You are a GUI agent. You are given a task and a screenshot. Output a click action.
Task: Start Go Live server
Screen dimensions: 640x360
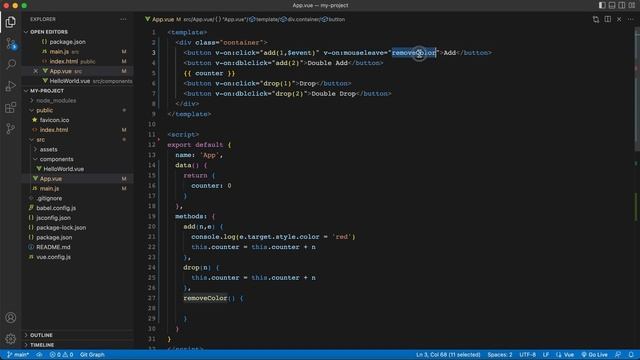594,355
